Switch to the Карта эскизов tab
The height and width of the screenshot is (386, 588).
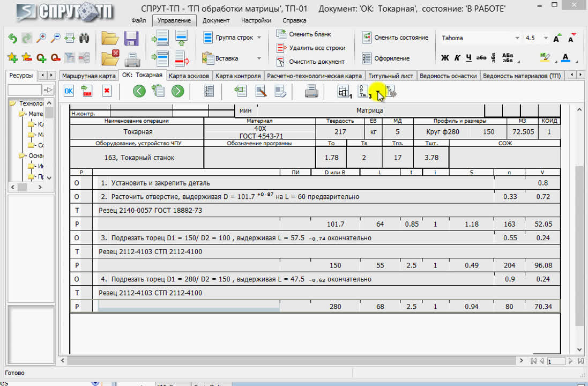point(189,76)
